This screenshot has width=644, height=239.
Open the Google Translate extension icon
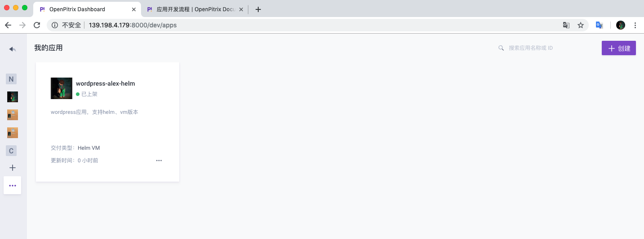pyautogui.click(x=599, y=25)
